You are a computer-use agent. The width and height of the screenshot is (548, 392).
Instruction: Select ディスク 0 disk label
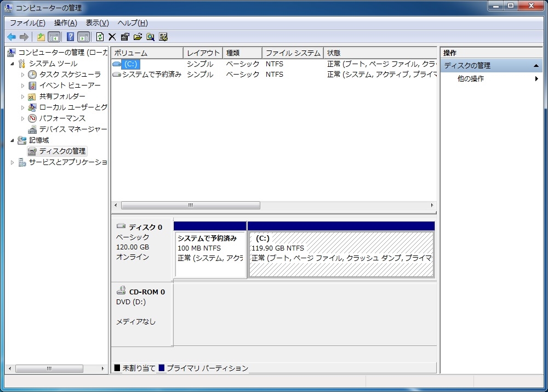146,228
